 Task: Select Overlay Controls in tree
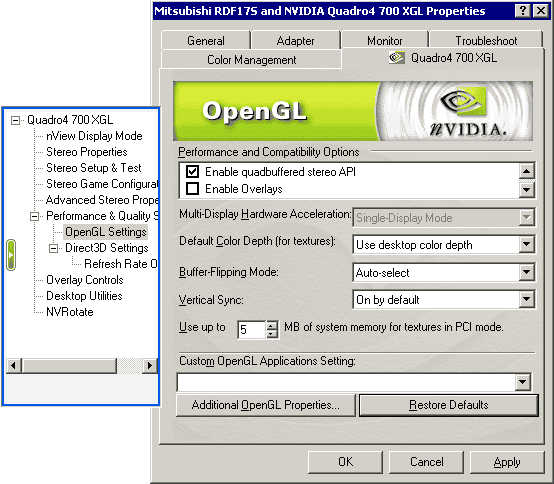tap(85, 280)
